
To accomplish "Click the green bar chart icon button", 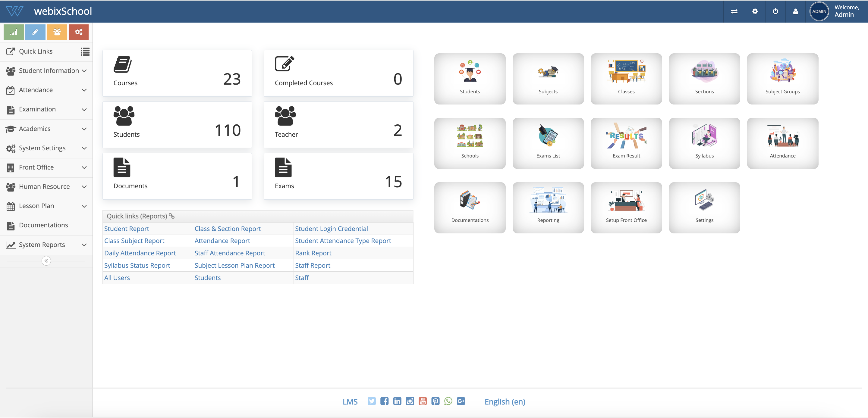I will tap(14, 32).
